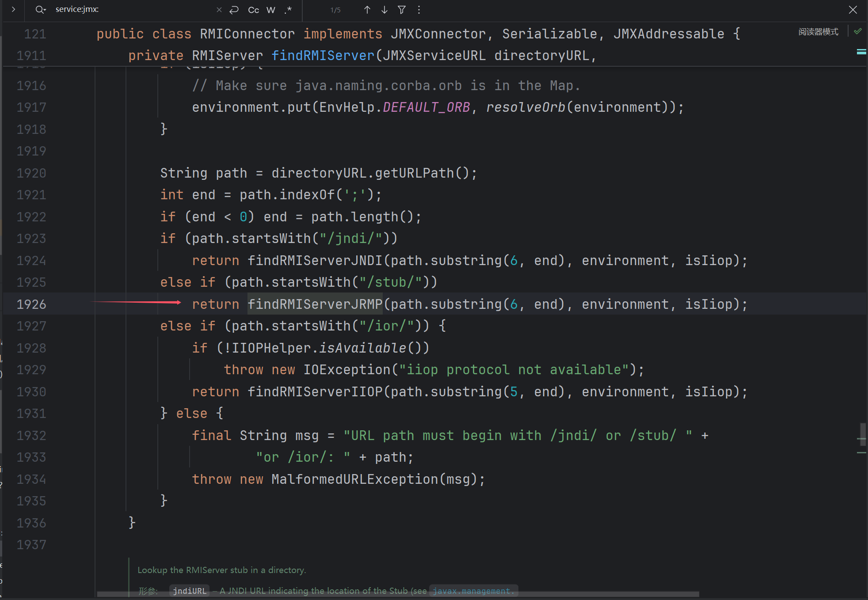Go to previous occurrence arrow
The width and height of the screenshot is (868, 600).
pos(367,10)
